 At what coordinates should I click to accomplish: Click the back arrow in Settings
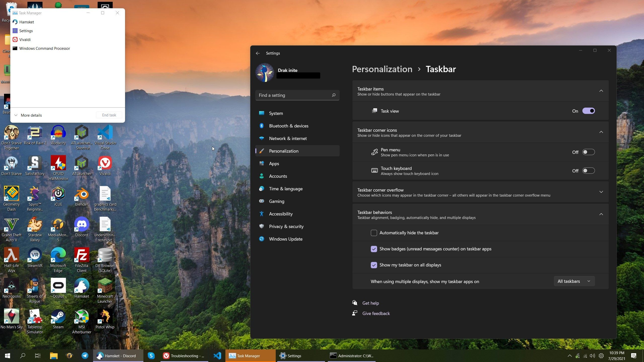[x=258, y=53]
